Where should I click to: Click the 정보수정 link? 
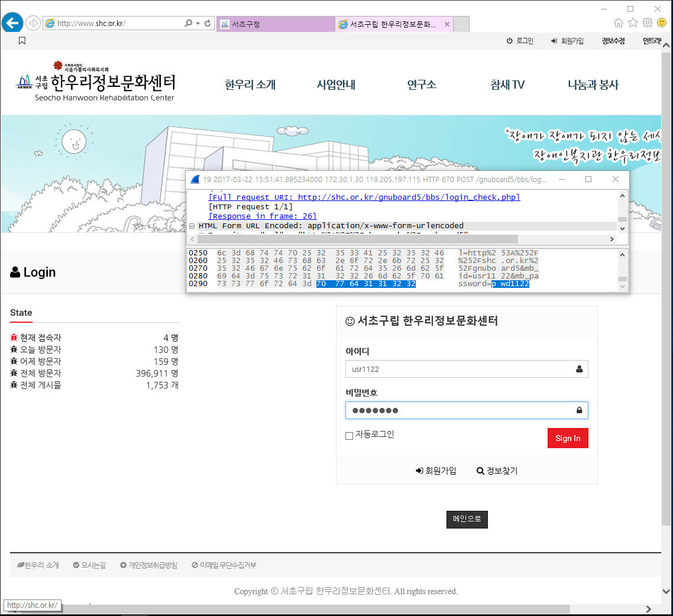click(x=613, y=41)
